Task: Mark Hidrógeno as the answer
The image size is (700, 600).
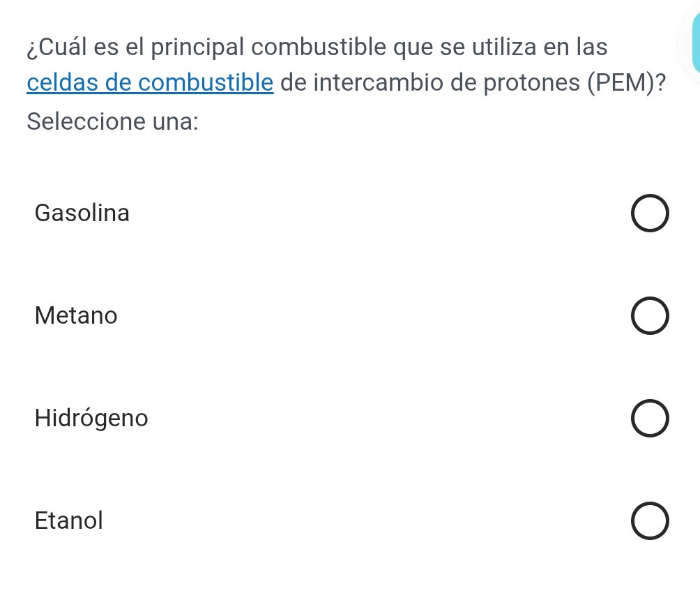Action: pyautogui.click(x=650, y=419)
